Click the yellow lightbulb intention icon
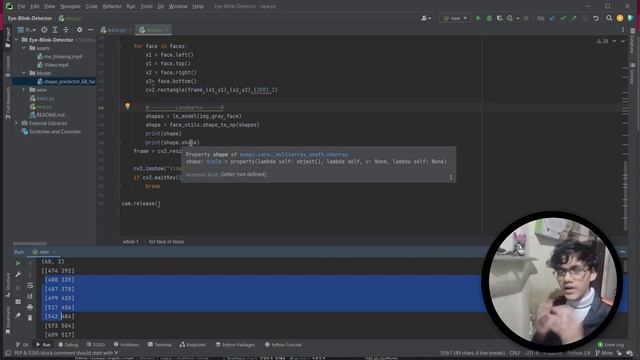 tap(128, 106)
